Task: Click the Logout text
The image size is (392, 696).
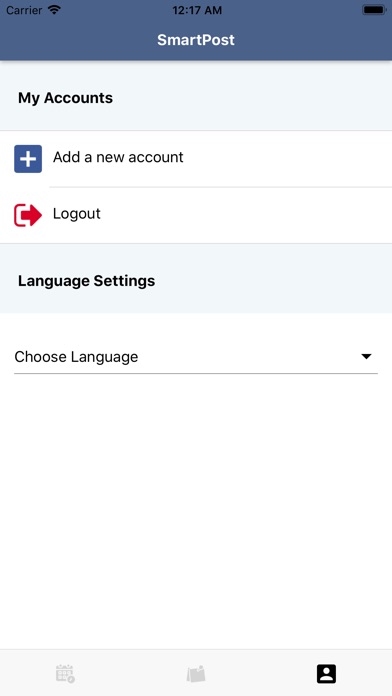Action: tap(77, 214)
